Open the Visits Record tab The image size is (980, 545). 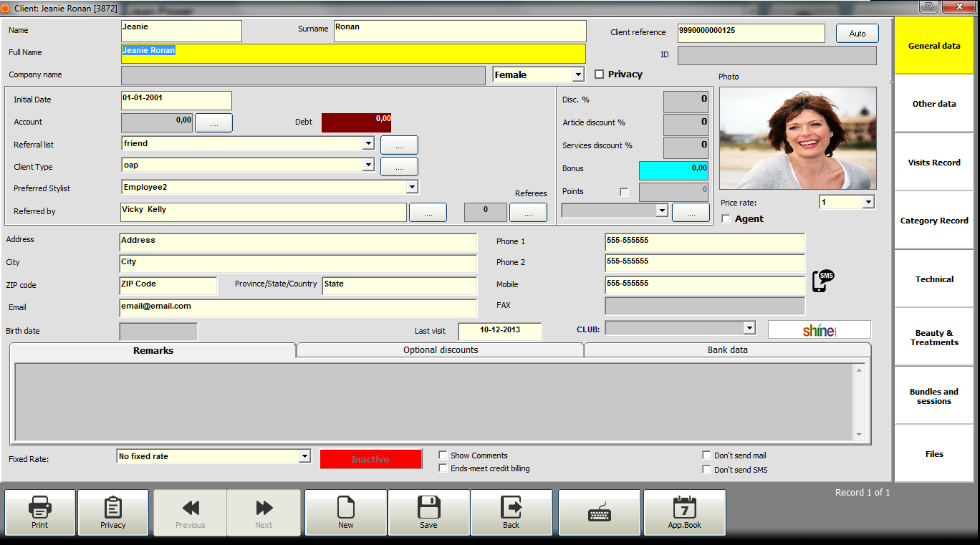point(933,163)
